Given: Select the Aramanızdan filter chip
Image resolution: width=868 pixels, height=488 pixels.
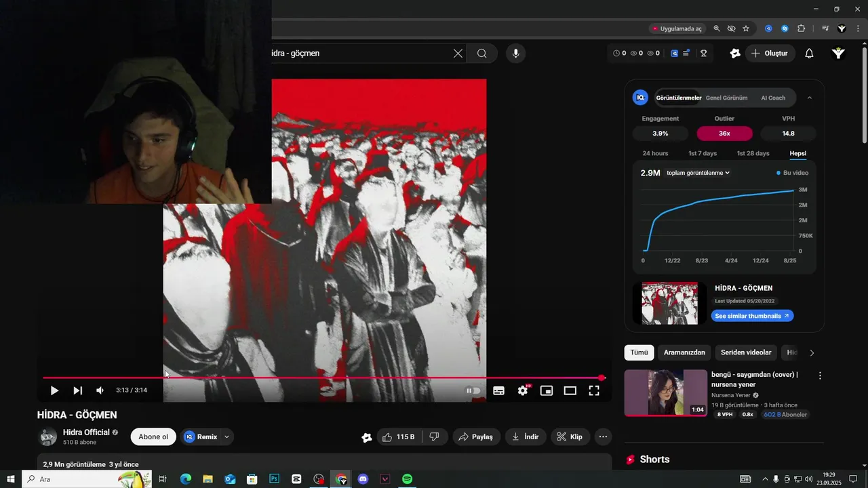Looking at the screenshot, I should pyautogui.click(x=684, y=352).
